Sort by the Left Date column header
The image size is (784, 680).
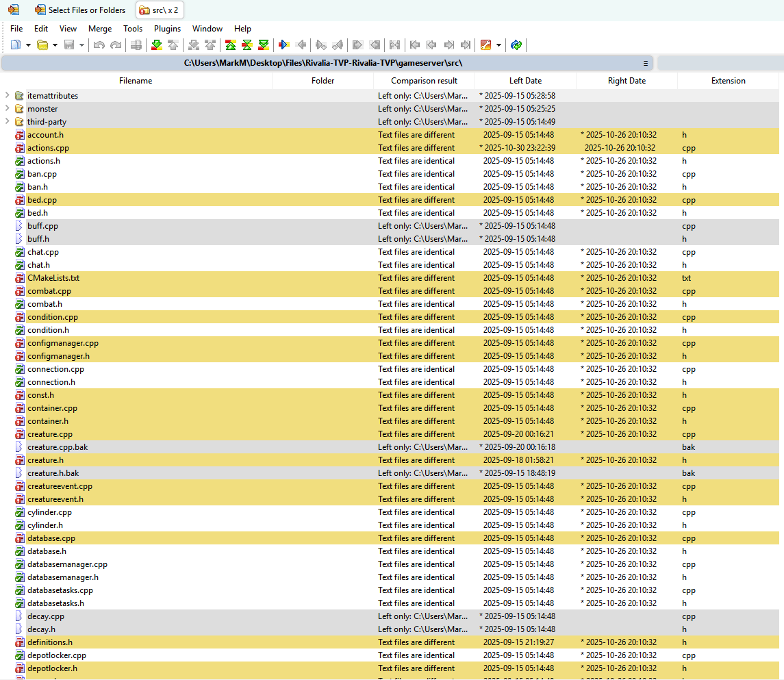click(x=525, y=81)
